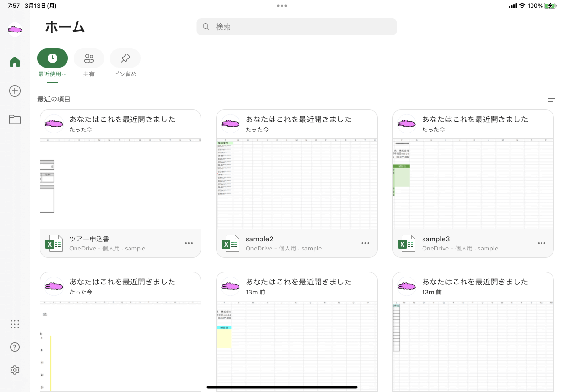Click Excel file icon beside sample2

(x=230, y=243)
